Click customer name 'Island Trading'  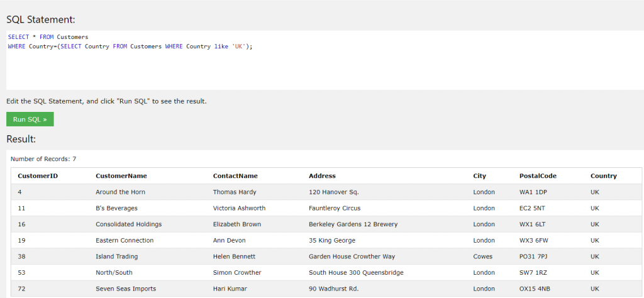click(116, 256)
